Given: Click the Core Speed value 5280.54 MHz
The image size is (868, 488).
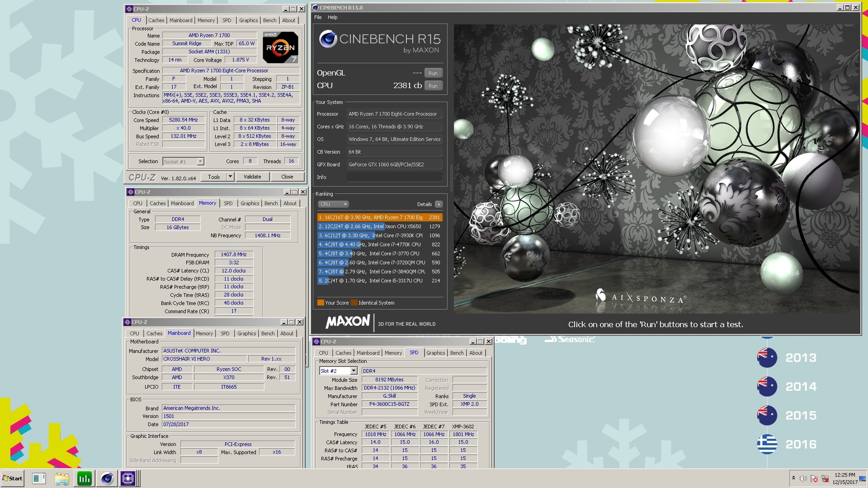Looking at the screenshot, I should click(183, 120).
